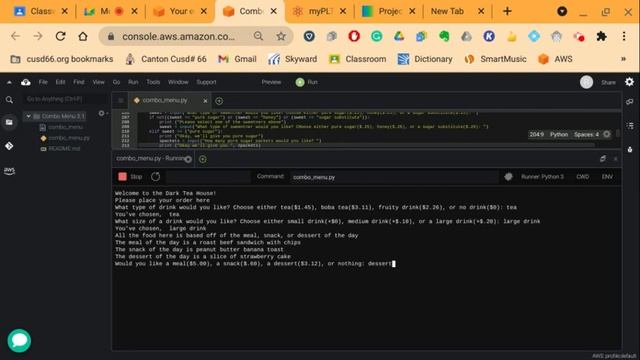The height and width of the screenshot is (360, 640).
Task: Show more bookmarks with chevron
Action: tap(623, 59)
